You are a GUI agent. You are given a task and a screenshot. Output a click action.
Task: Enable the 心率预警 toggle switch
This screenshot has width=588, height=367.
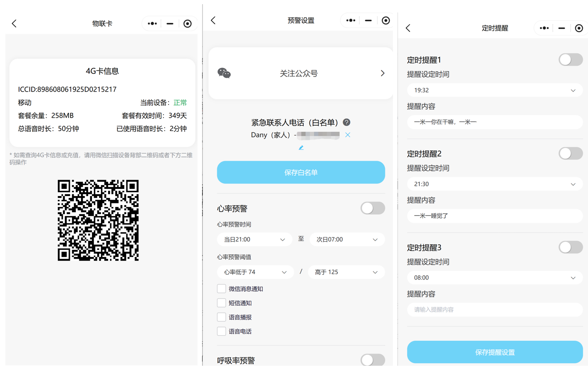(x=372, y=208)
